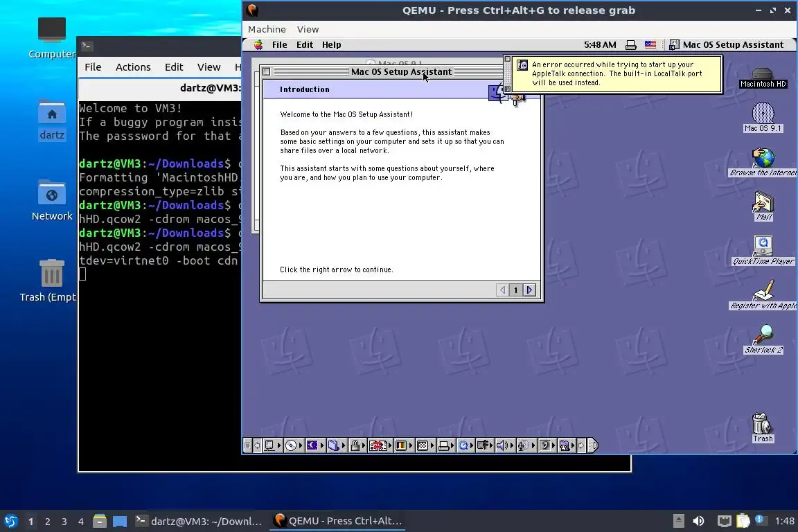This screenshot has height=532, width=798.
Task: Click the Mac OS Setup Assistant title bar
Action: click(401, 72)
